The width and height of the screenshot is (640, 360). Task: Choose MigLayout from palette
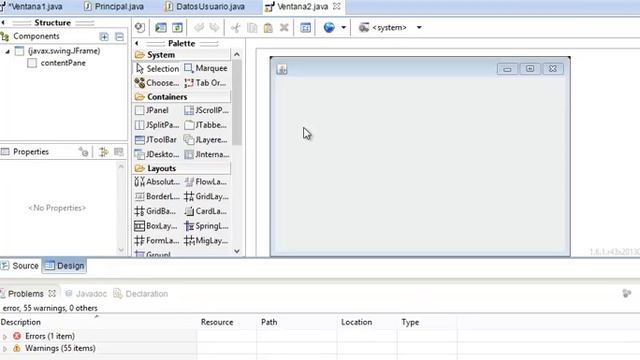coord(206,240)
